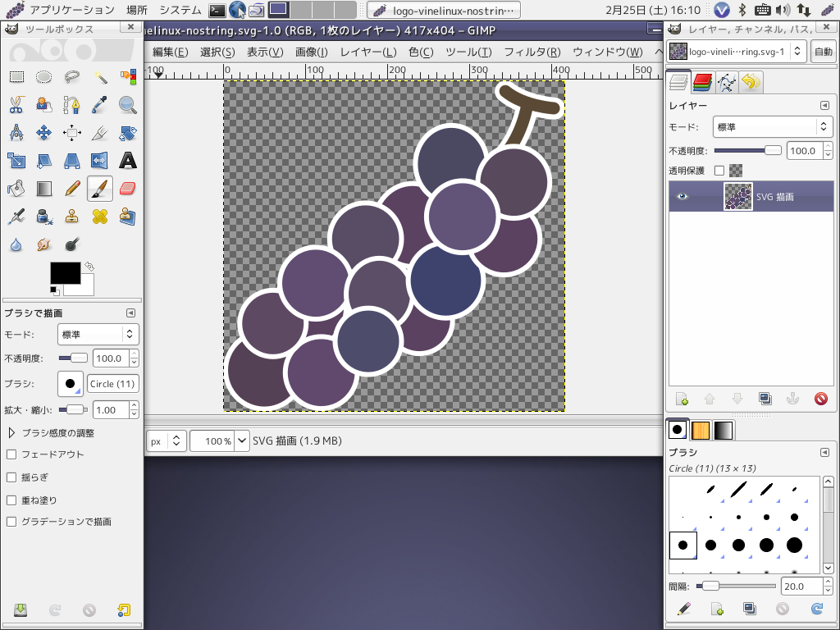
Task: Select the Rectangle Select tool
Action: point(16,76)
